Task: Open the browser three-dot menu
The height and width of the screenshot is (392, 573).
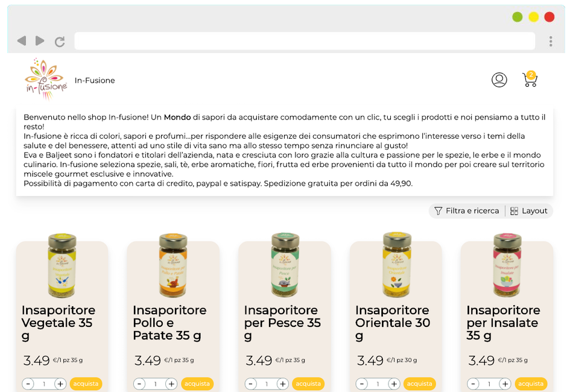Action: point(551,41)
